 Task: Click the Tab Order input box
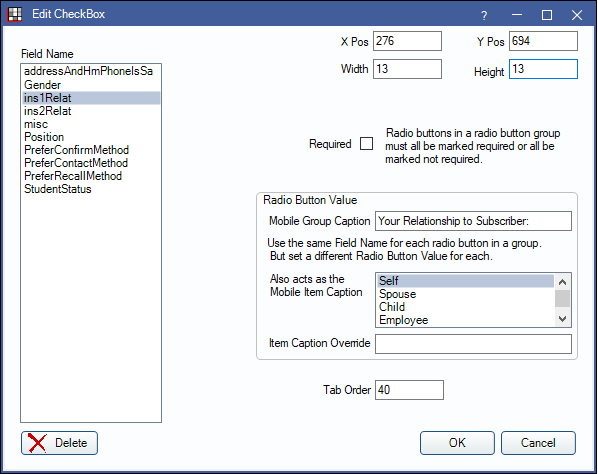click(409, 390)
